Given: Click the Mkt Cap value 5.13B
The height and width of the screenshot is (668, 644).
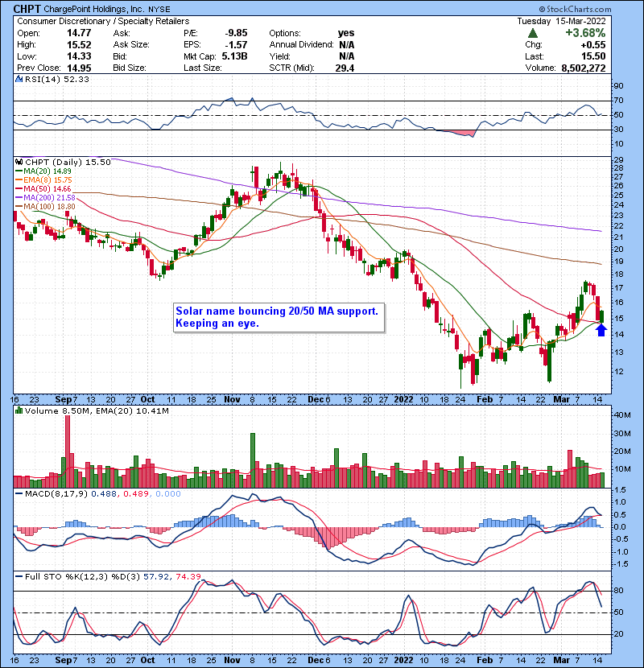Looking at the screenshot, I should [234, 56].
